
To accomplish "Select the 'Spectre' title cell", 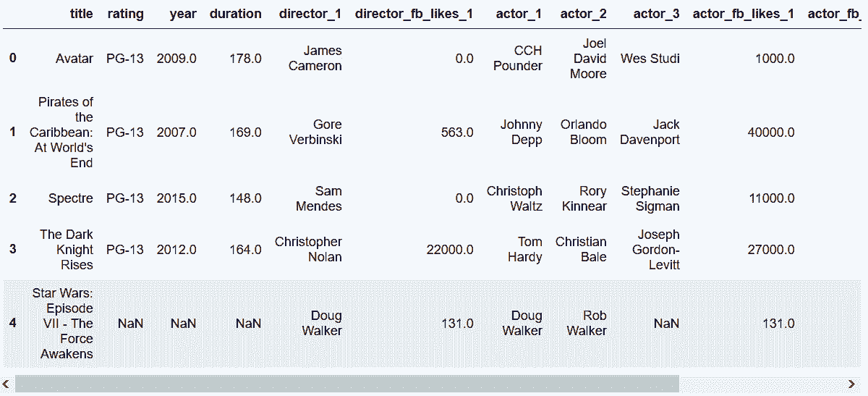I will [71, 198].
